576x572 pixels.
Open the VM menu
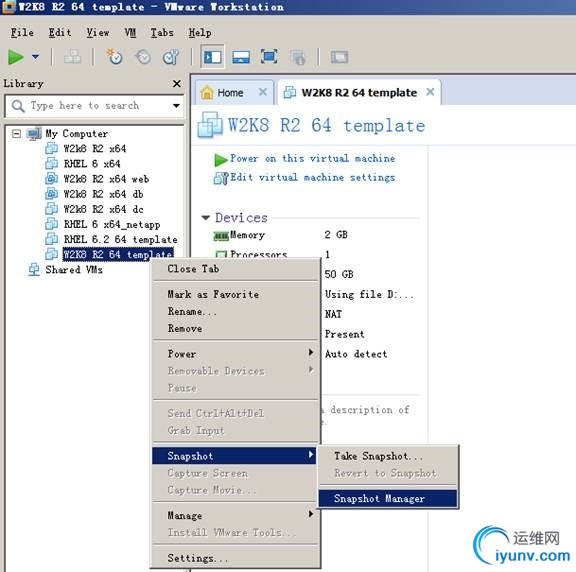pyautogui.click(x=130, y=33)
